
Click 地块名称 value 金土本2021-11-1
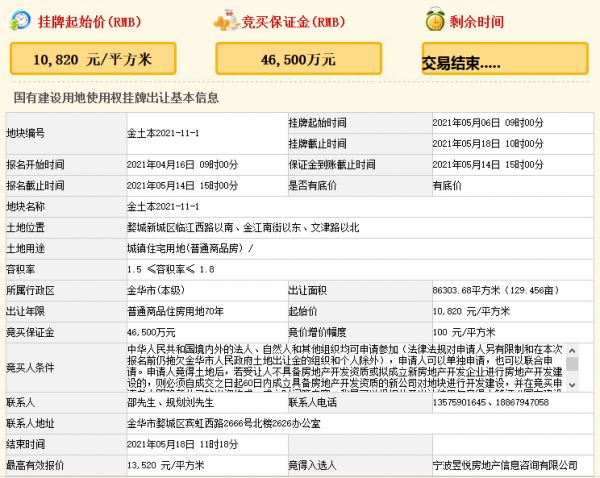coord(163,207)
